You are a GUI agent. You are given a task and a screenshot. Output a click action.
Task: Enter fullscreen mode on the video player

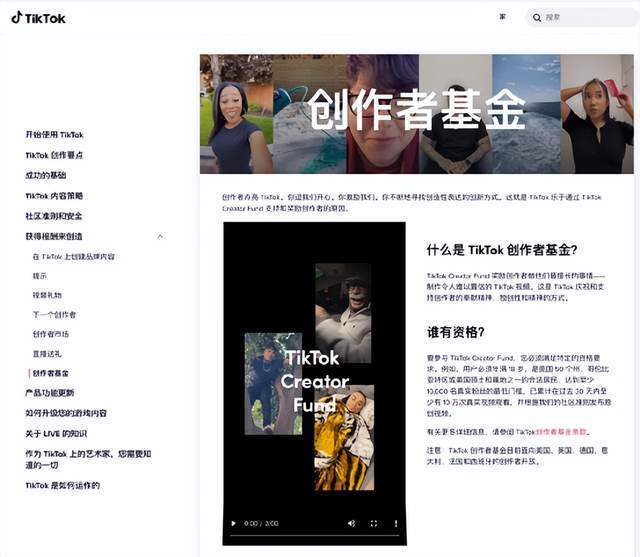[x=373, y=523]
